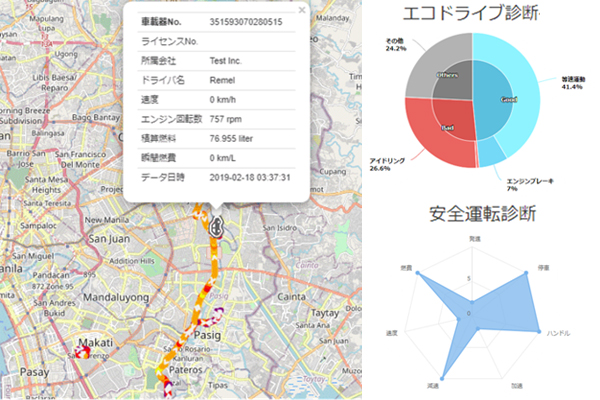This screenshot has height=400, width=600.
Task: Click the ライセンスNo. row label
Action: click(169, 41)
